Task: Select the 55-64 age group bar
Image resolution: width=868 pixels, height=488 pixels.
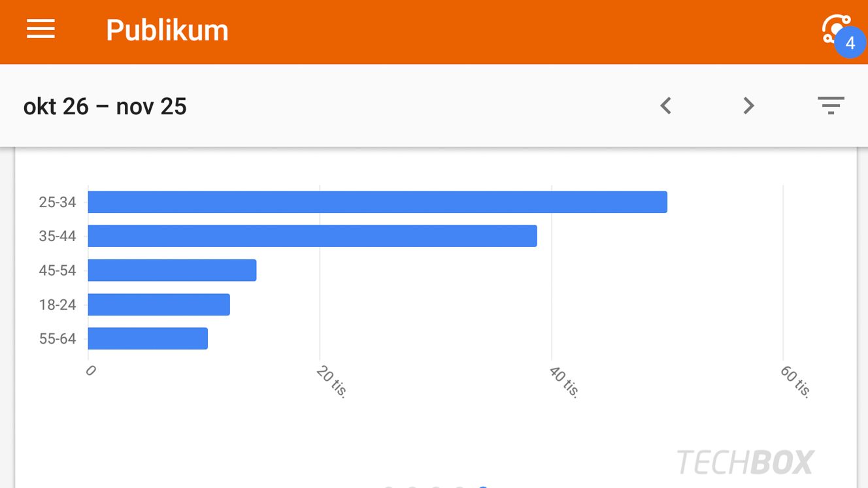Action: (148, 338)
